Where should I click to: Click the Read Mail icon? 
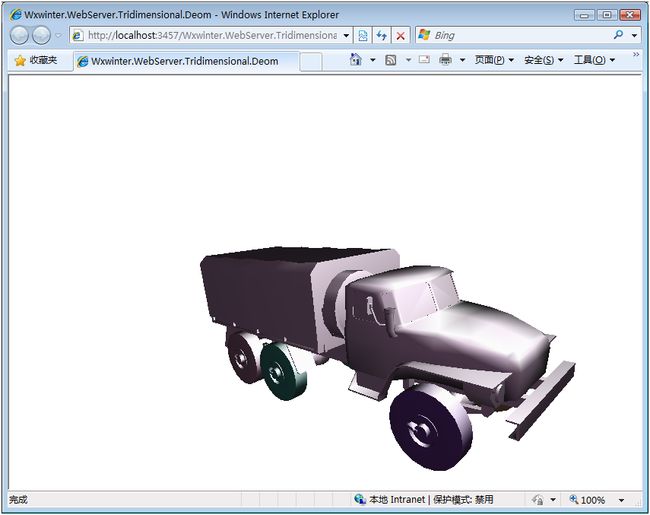coord(424,60)
